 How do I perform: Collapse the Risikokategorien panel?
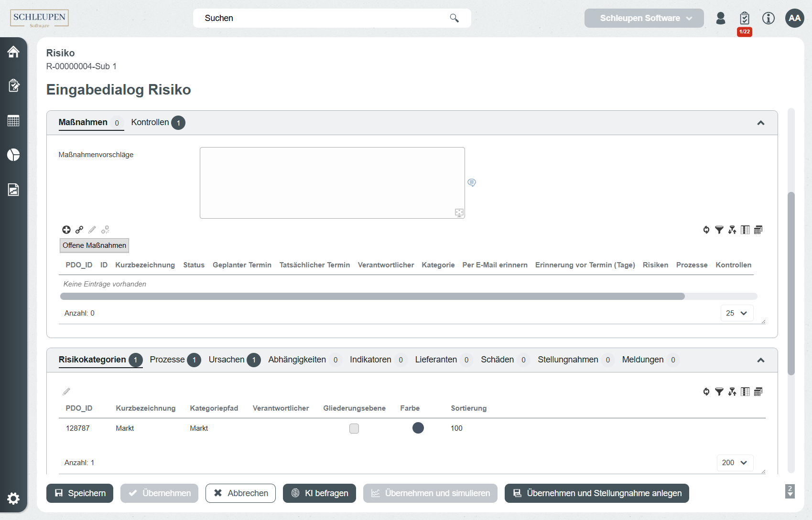760,360
